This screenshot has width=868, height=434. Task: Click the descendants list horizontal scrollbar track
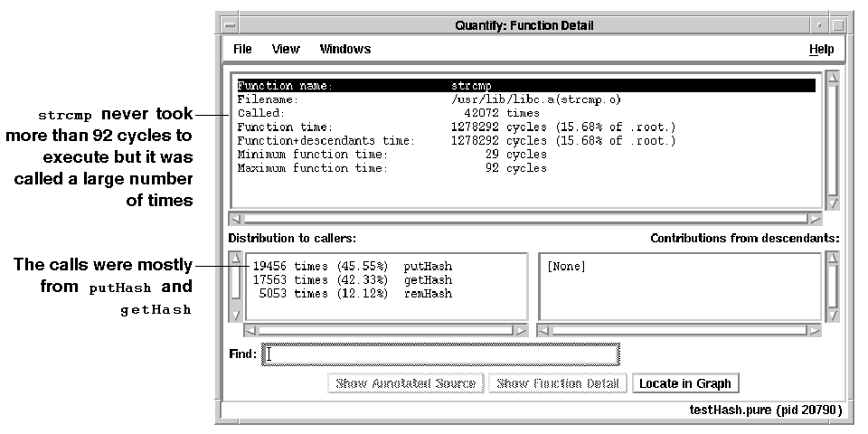coord(679,331)
